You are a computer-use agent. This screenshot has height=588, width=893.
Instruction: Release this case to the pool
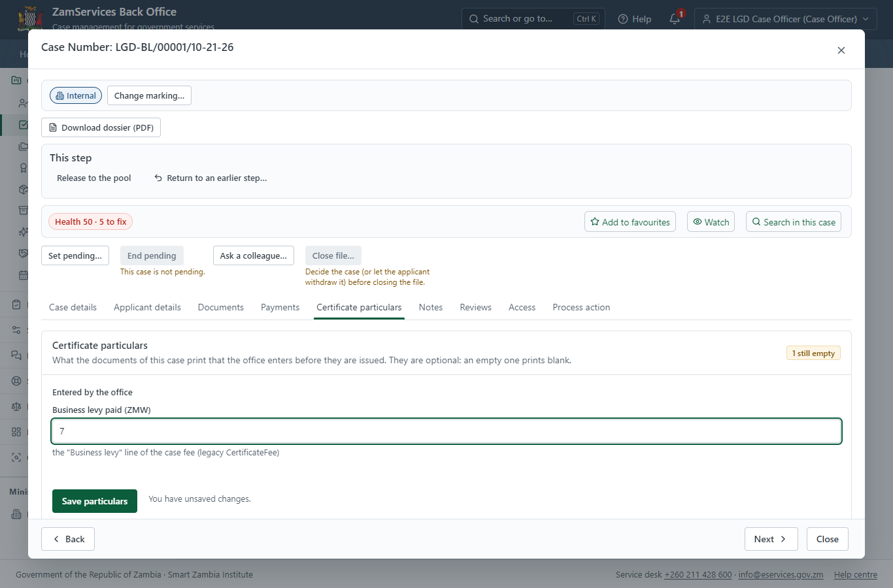pos(93,178)
